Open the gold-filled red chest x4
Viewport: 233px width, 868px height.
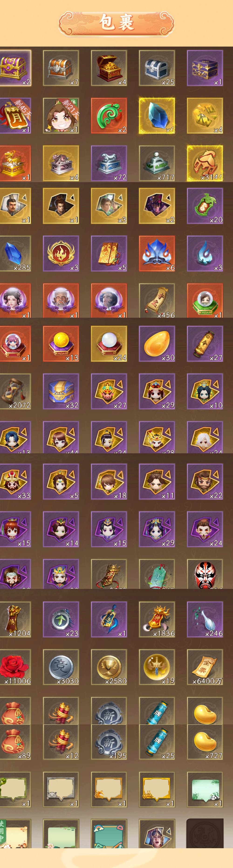(x=109, y=68)
